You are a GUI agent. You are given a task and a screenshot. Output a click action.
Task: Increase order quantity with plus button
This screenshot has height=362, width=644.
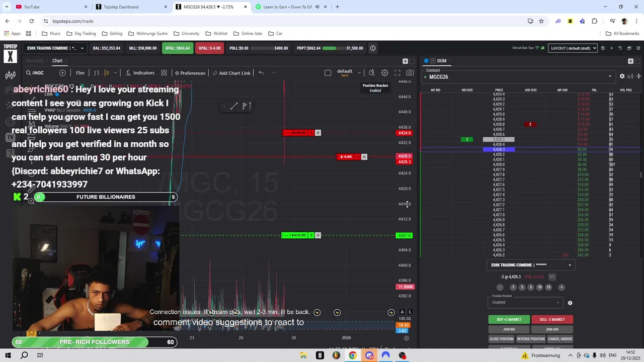(x=561, y=287)
